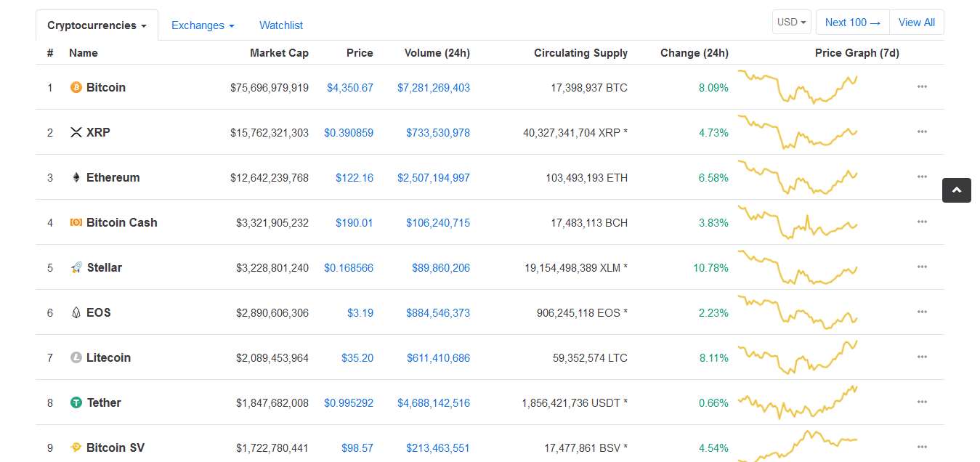
Task: Click the Bitcoin SV logo icon
Action: (76, 447)
